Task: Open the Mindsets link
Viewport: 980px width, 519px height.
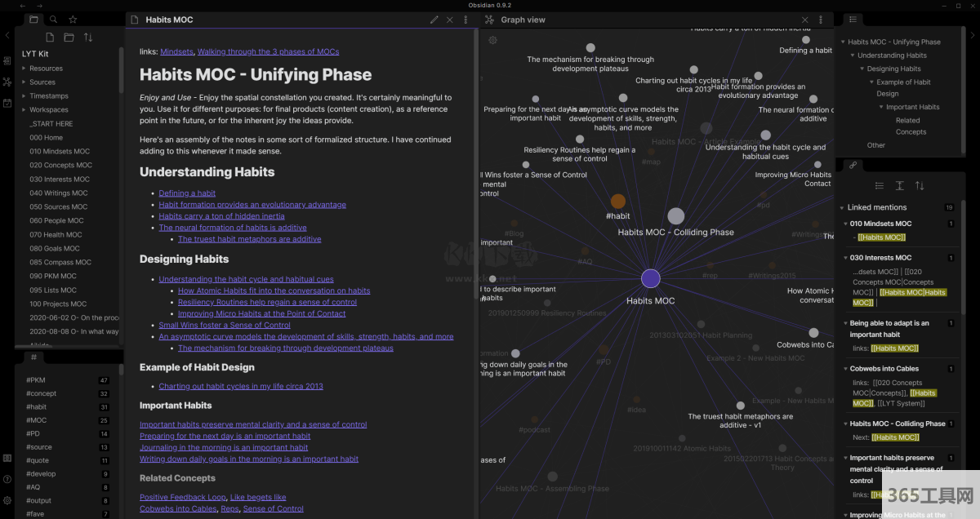Action: 176,51
